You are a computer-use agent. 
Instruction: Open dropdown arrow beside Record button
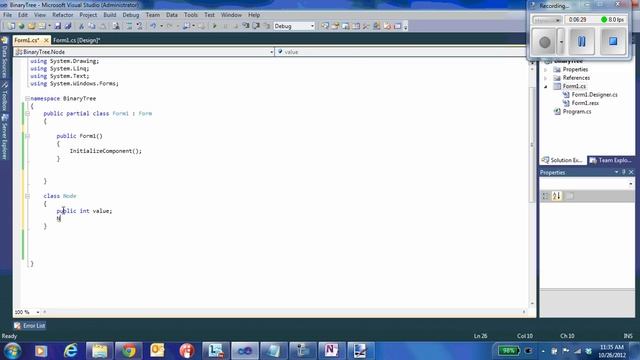tap(561, 42)
